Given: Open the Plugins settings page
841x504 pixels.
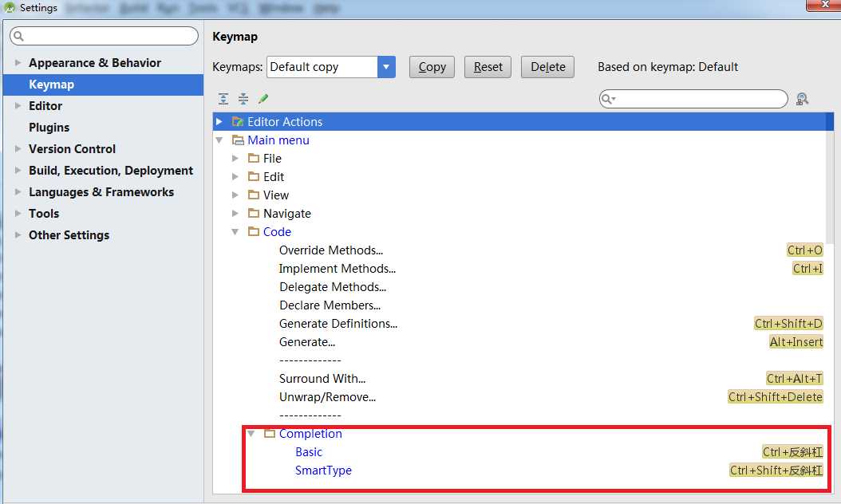Looking at the screenshot, I should click(49, 128).
